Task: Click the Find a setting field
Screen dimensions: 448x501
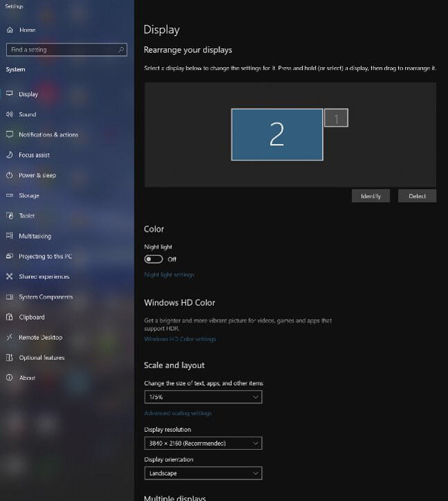Action: point(61,50)
